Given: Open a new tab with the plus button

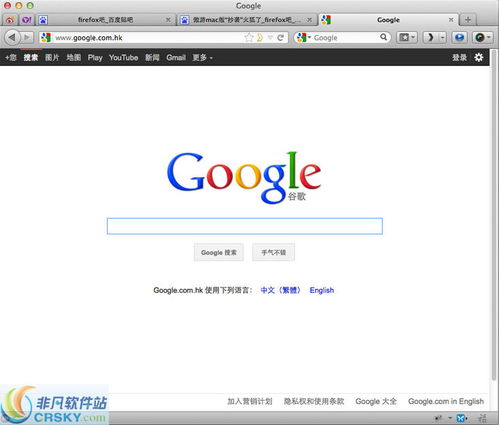Looking at the screenshot, I should [x=468, y=20].
